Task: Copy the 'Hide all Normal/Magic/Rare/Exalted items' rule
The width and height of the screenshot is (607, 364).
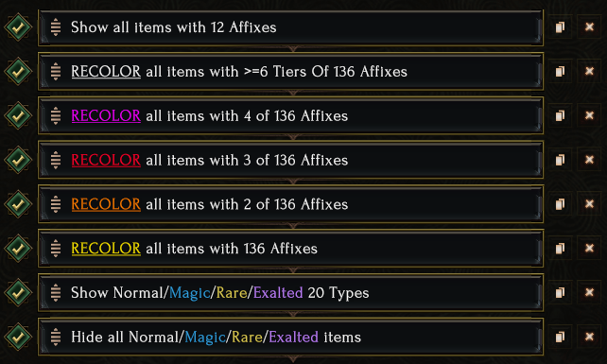Action: pos(560,337)
